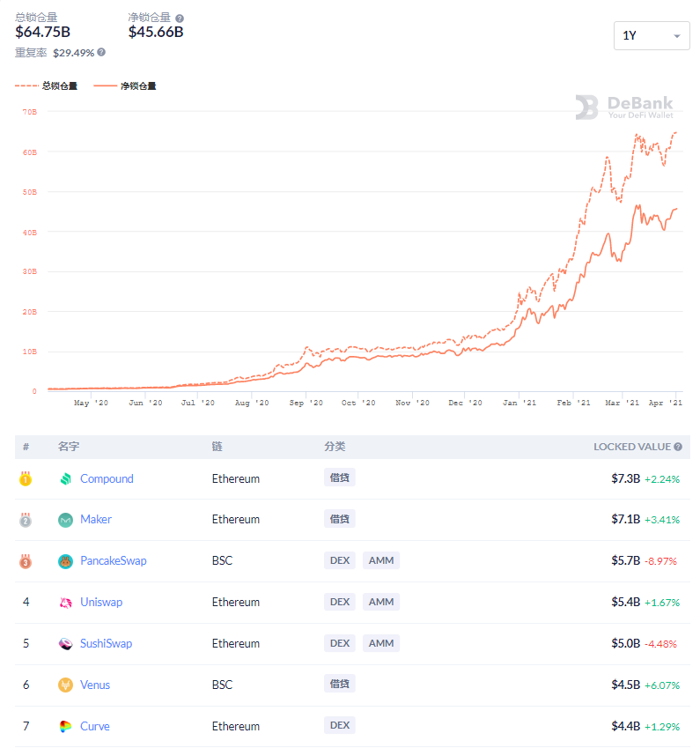The width and height of the screenshot is (700, 748).
Task: Open the Curve protocol link
Action: pyautogui.click(x=95, y=727)
